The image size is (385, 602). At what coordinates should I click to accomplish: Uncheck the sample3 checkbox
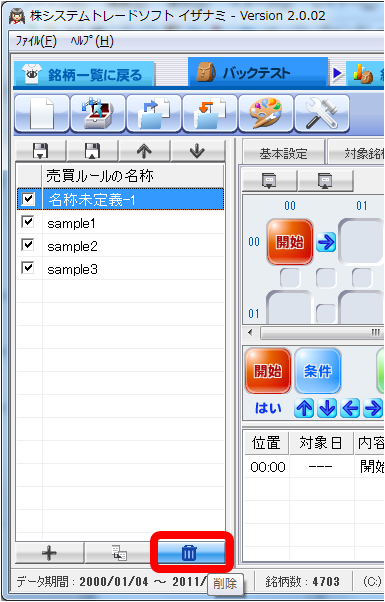[x=28, y=268]
